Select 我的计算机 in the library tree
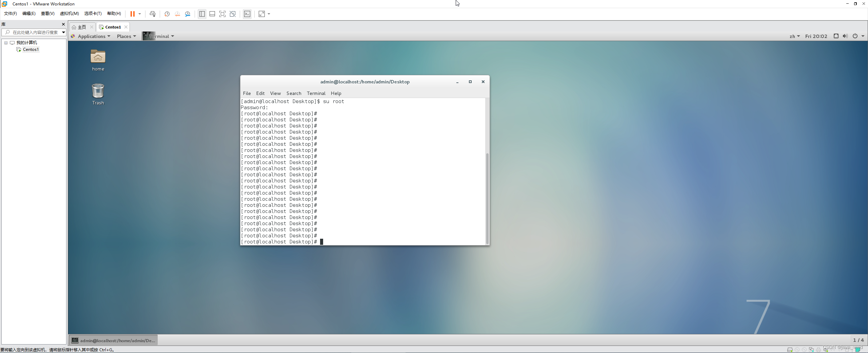Screen dimensions: 868x353 [26, 43]
